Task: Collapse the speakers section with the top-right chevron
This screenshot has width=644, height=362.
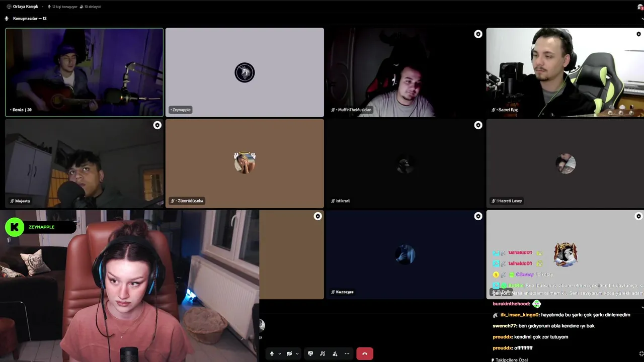Action: (642, 19)
